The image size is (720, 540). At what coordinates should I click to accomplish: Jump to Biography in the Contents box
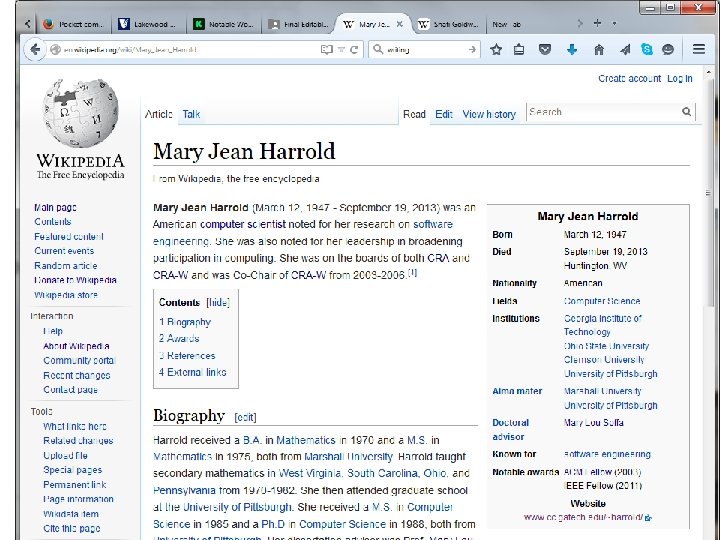[185, 322]
